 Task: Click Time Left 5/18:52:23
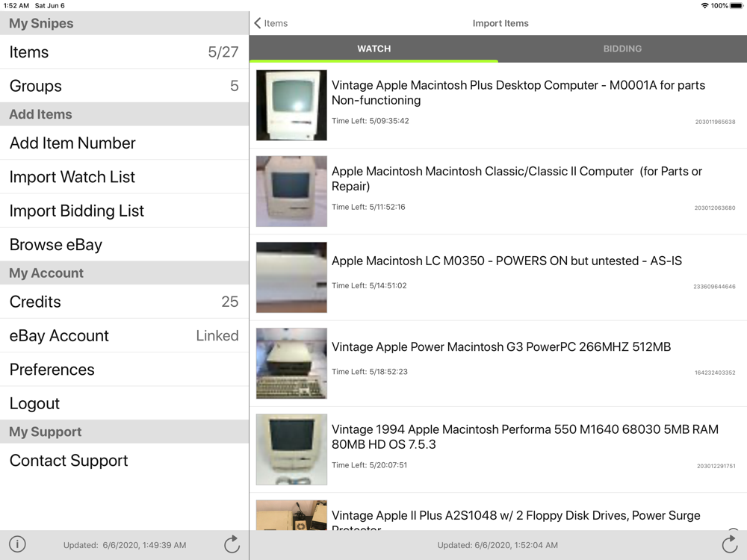tap(370, 372)
